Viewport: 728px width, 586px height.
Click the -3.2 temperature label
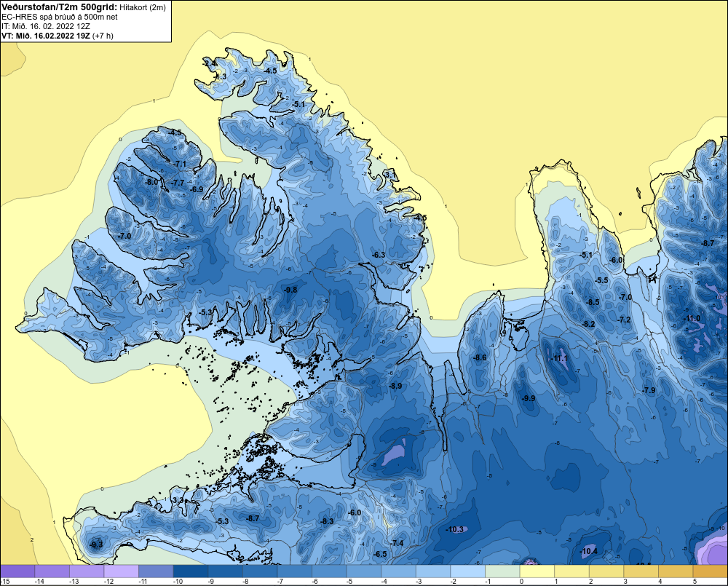tap(177, 500)
